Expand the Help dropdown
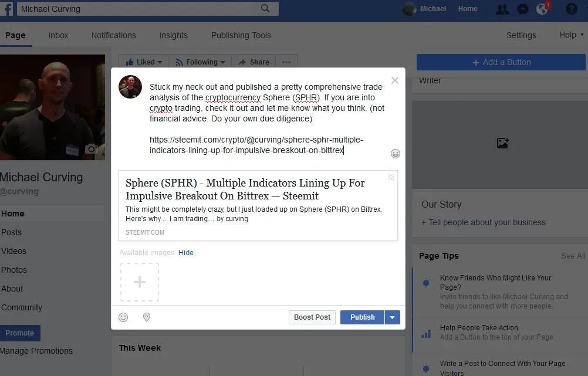 tap(572, 35)
